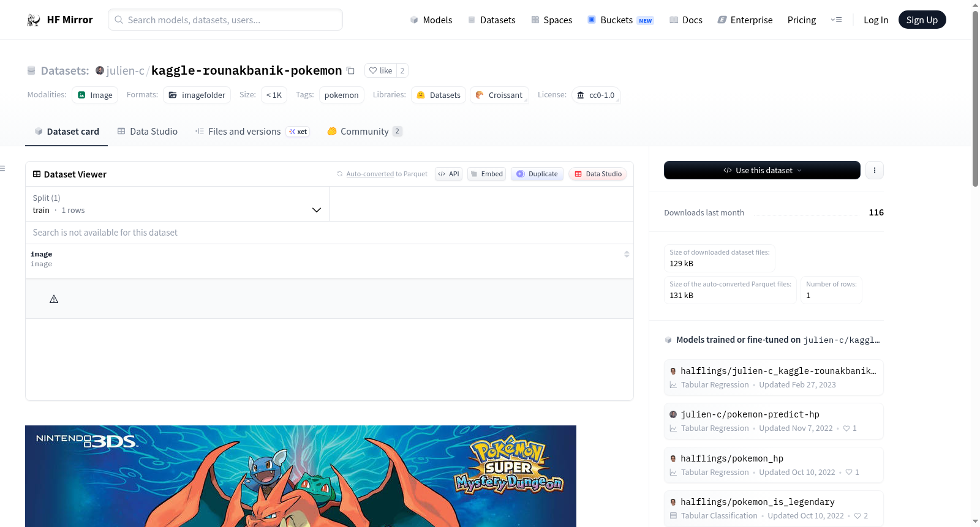This screenshot has height=527, width=980.
Task: Click the Sign Up button
Action: [x=922, y=20]
